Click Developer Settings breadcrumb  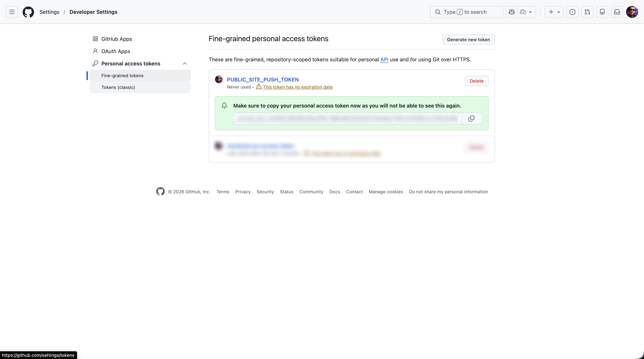pos(93,12)
